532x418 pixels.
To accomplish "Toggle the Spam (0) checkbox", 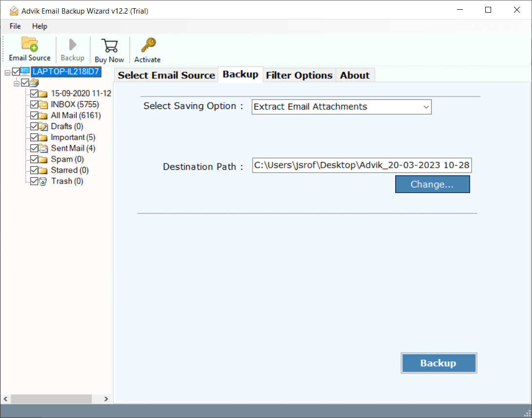I will (x=34, y=159).
